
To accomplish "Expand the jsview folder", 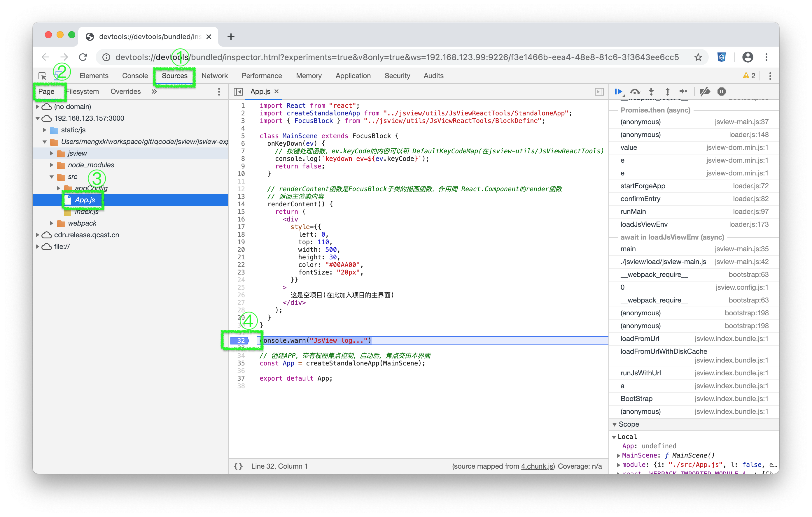I will click(52, 153).
